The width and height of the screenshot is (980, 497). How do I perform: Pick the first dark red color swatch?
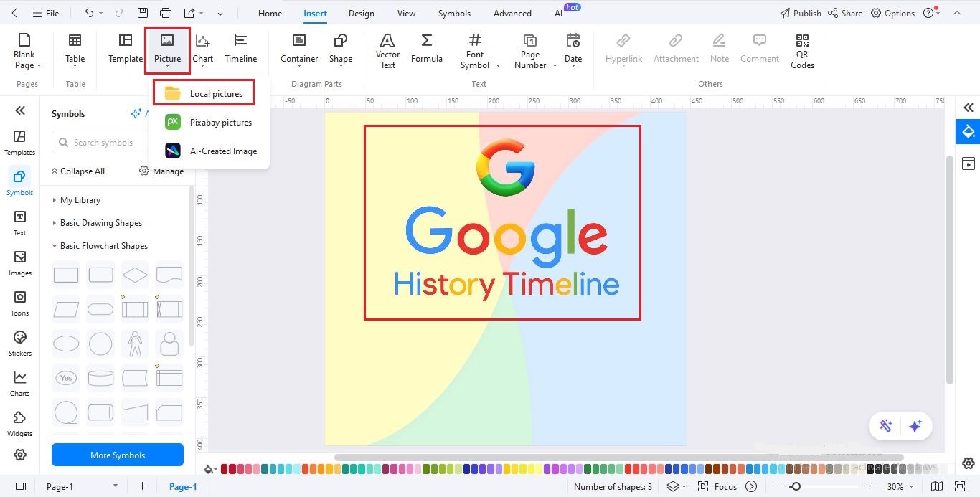[x=225, y=469]
